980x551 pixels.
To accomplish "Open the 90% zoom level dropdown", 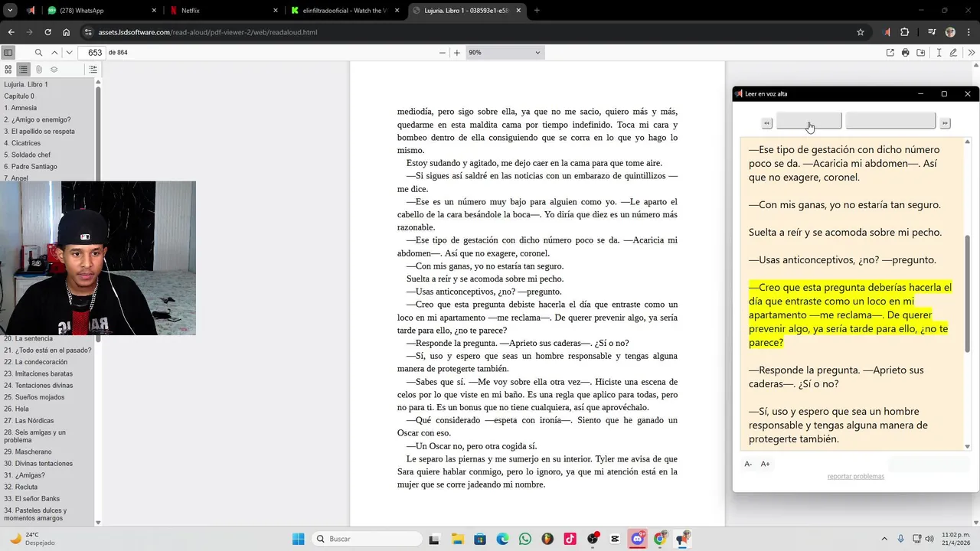I will 504,53.
